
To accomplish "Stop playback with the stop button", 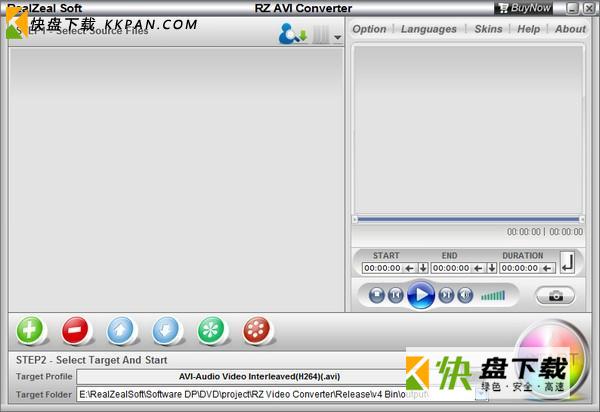I will tap(377, 295).
